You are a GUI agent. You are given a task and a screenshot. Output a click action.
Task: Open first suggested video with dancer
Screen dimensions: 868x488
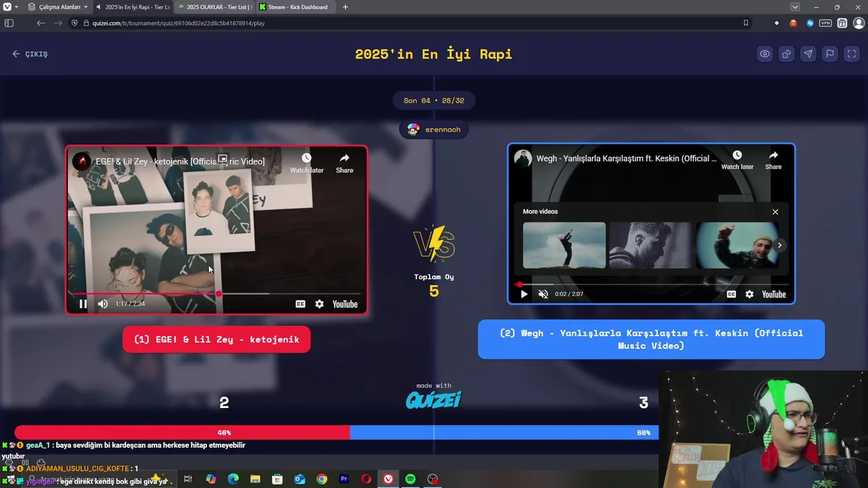coord(564,245)
